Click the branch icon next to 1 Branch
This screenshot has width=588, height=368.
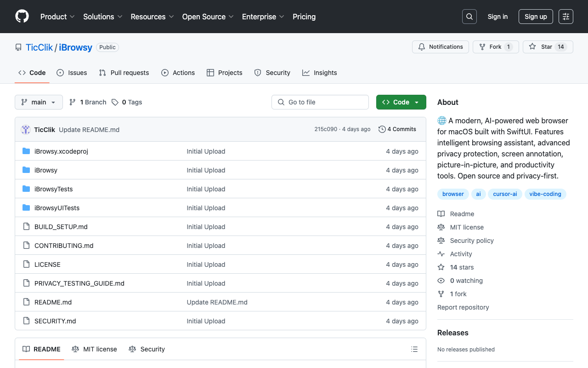73,102
